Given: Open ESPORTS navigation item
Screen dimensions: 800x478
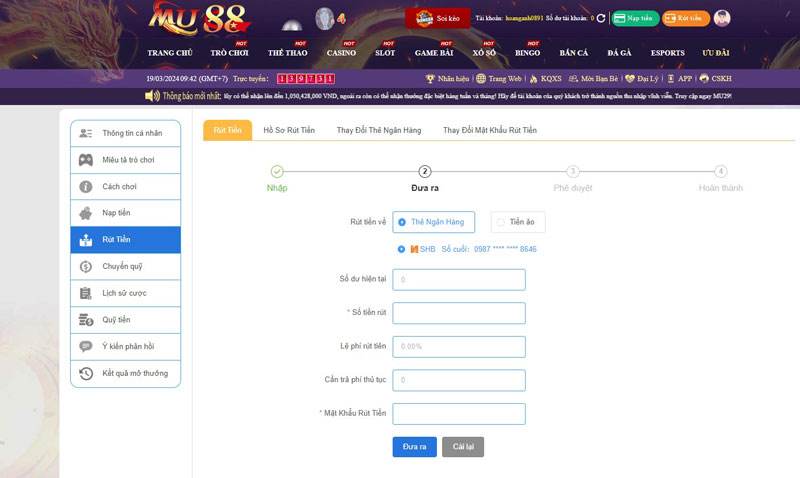Looking at the screenshot, I should tap(667, 53).
